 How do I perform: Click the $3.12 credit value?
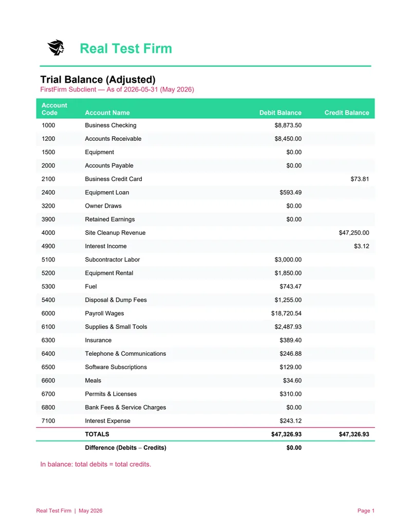(x=362, y=246)
